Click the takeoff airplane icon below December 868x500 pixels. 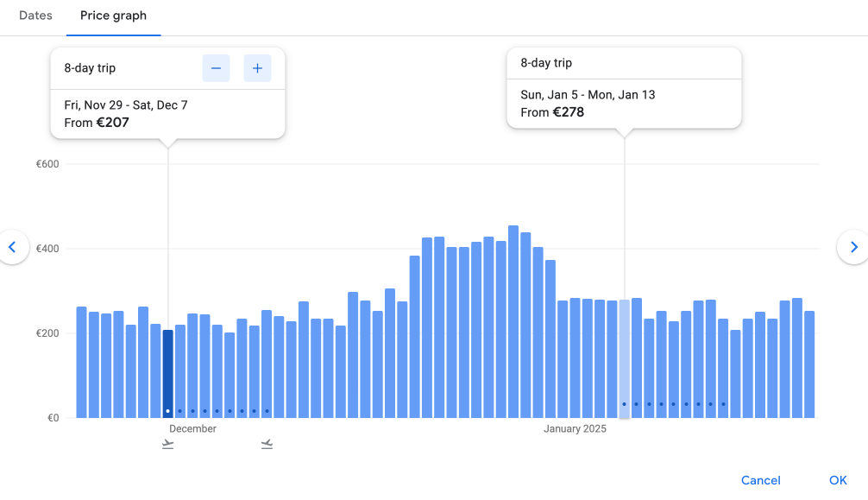pyautogui.click(x=167, y=443)
